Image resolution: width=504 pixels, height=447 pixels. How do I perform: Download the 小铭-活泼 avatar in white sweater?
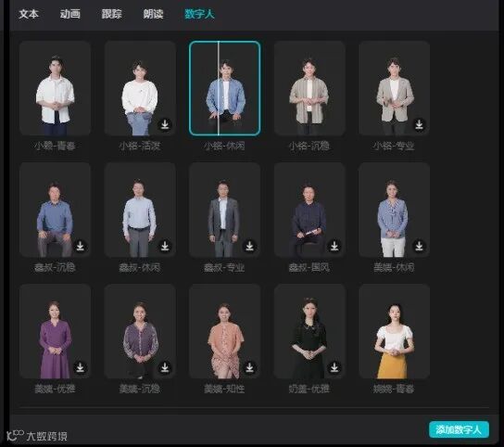pyautogui.click(x=165, y=124)
